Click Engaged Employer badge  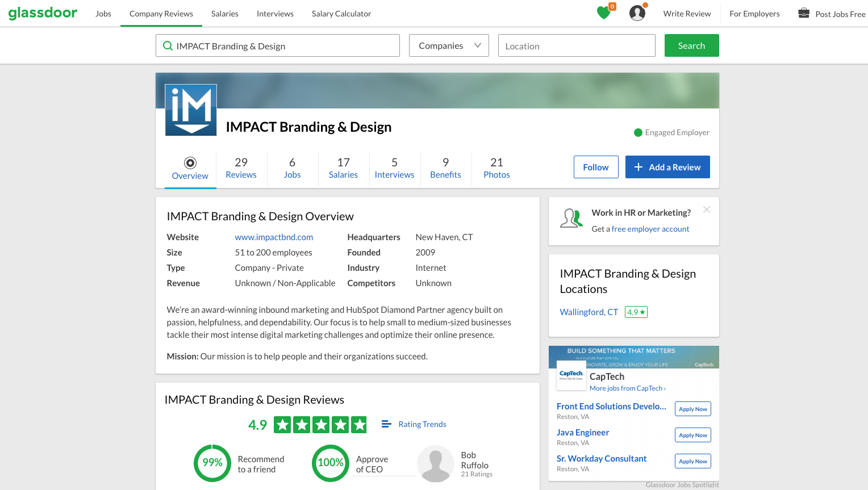point(671,132)
